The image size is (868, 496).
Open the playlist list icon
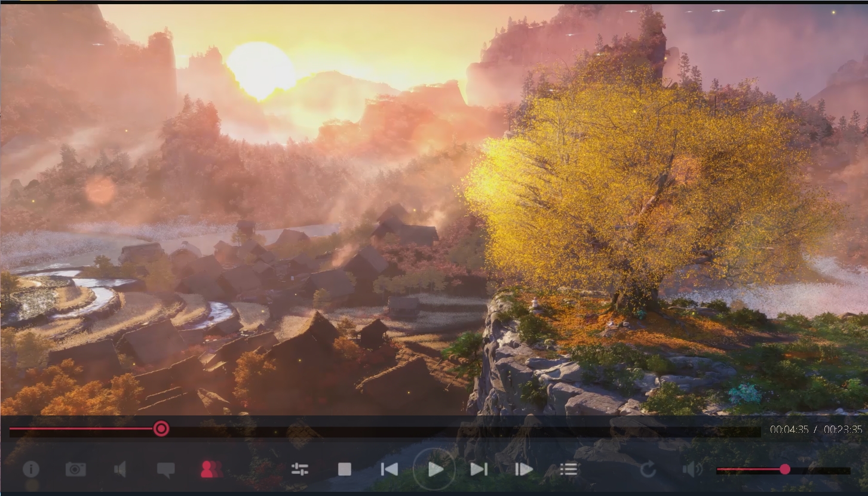tap(569, 469)
